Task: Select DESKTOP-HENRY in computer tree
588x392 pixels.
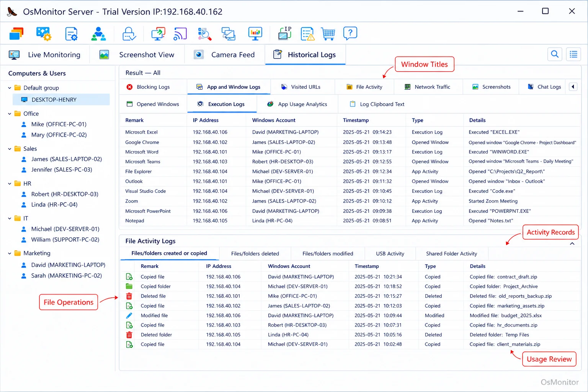Action: click(x=61, y=100)
